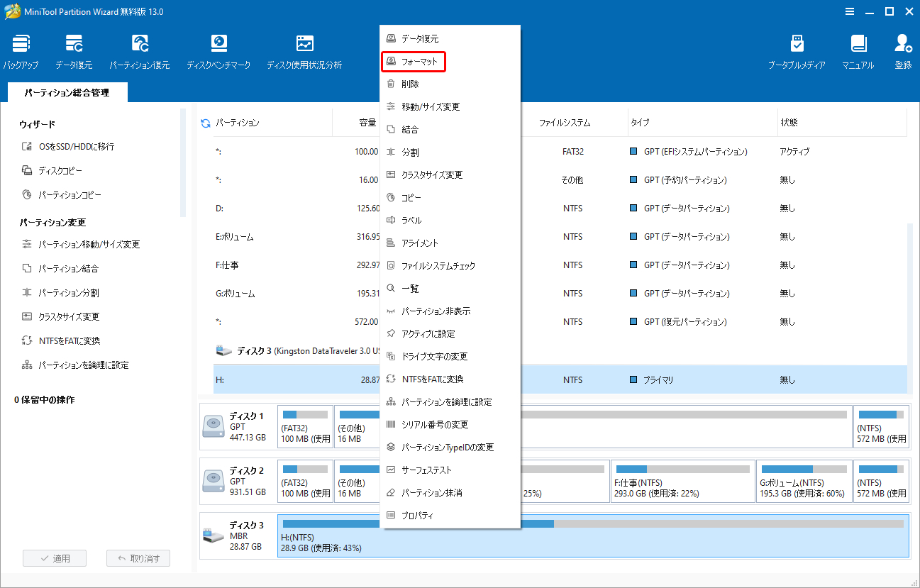The height and width of the screenshot is (588, 920).
Task: Click the 適用 (Apply) button
Action: tap(55, 558)
